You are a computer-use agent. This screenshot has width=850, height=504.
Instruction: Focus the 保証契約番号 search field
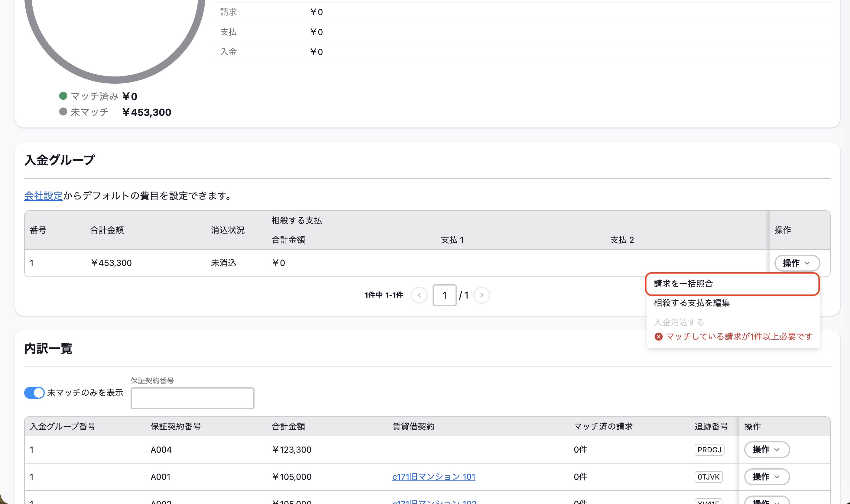pyautogui.click(x=192, y=398)
